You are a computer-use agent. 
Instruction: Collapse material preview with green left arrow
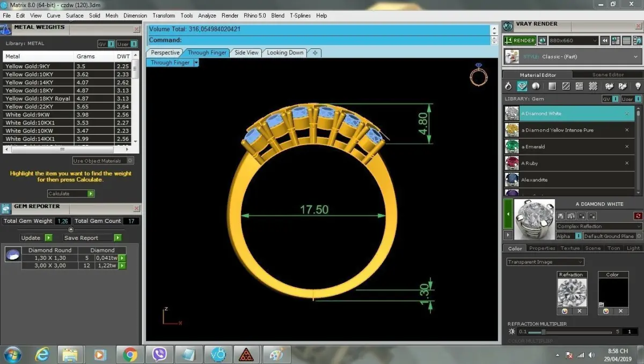tap(508, 215)
